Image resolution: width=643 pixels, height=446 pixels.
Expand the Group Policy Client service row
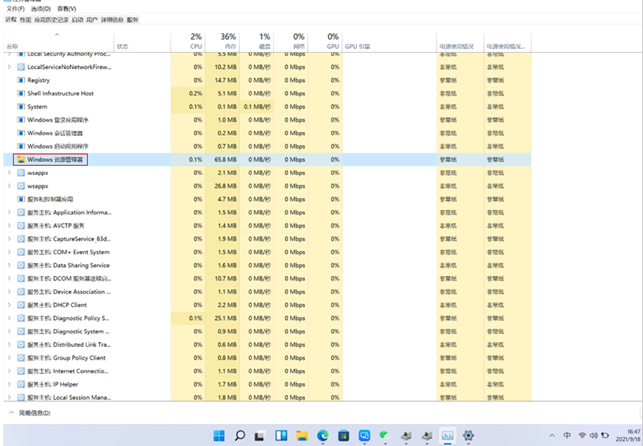coord(9,357)
